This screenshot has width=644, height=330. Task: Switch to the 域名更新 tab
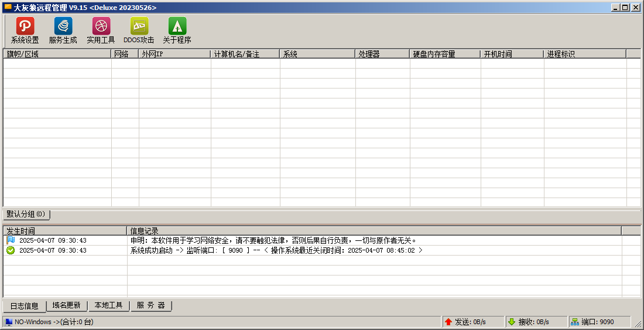(66, 305)
